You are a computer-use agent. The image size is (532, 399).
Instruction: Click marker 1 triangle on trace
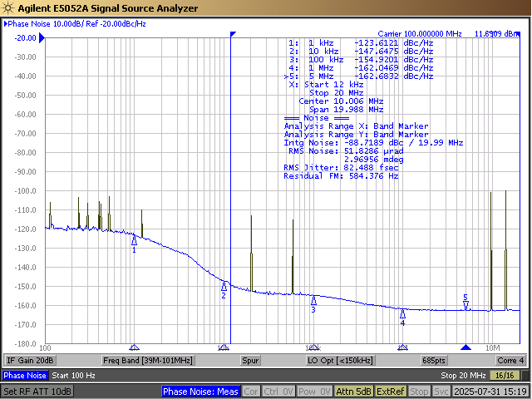pyautogui.click(x=135, y=240)
